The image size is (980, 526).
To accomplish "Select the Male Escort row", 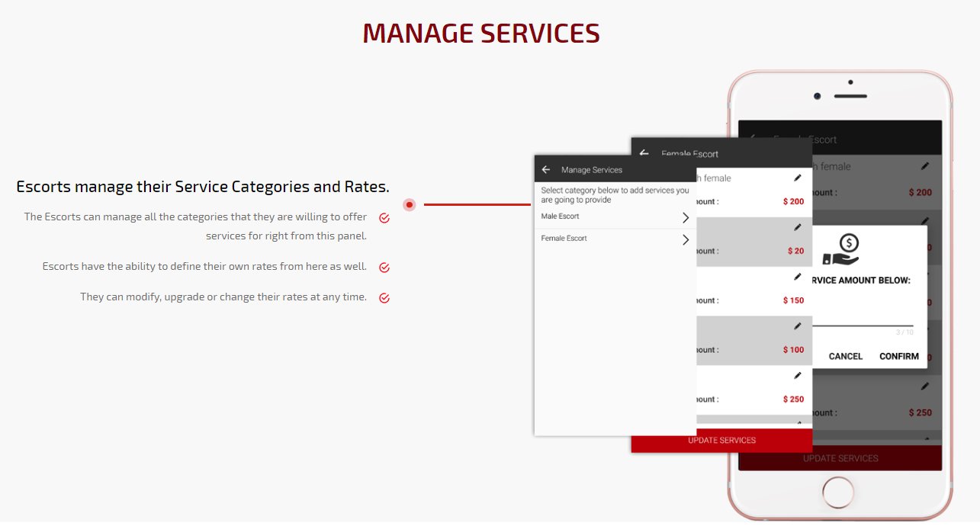I will (615, 217).
